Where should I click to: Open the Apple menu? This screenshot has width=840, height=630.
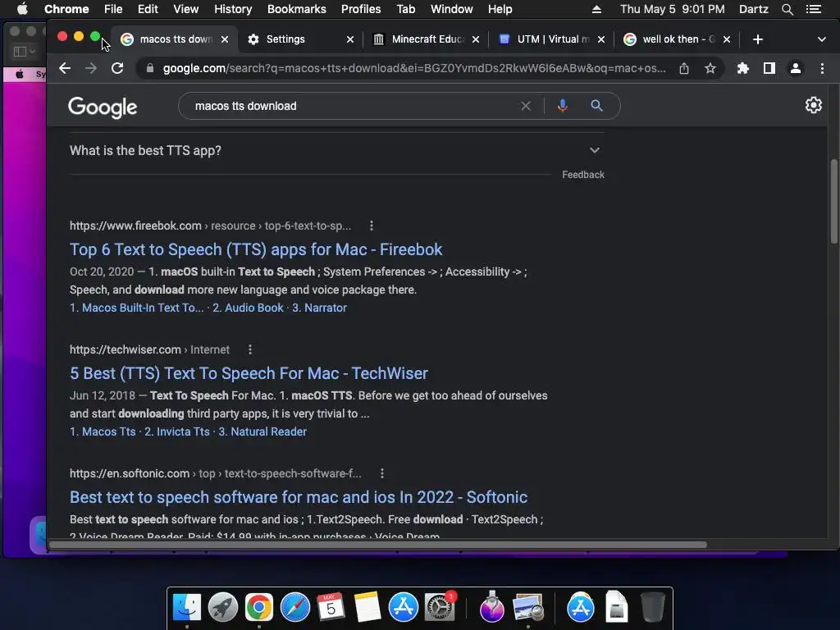click(x=22, y=9)
